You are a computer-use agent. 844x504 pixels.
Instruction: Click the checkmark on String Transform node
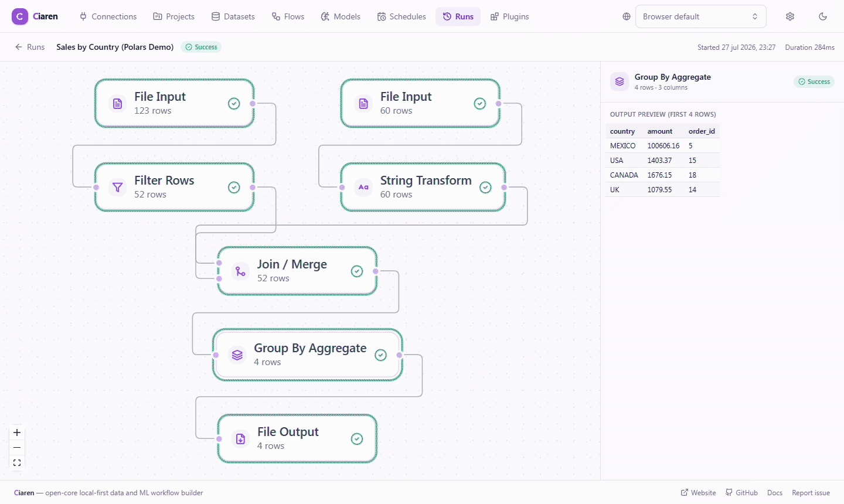click(x=485, y=188)
